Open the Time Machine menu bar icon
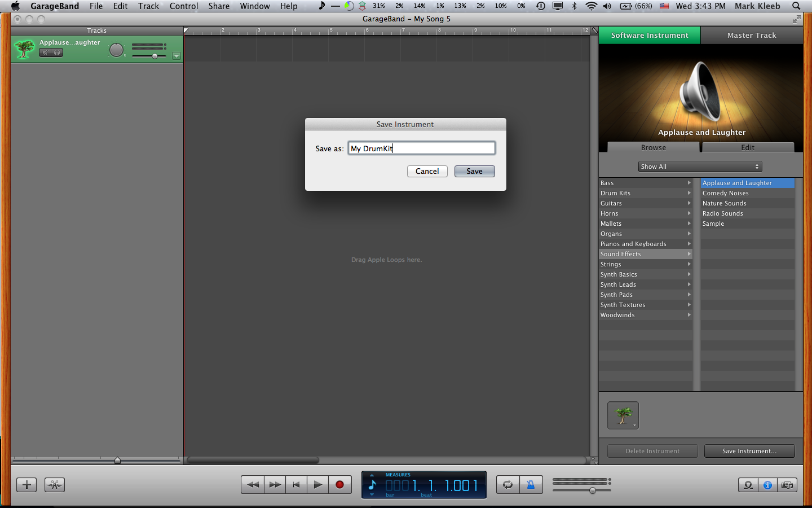The height and width of the screenshot is (508, 812). click(x=540, y=6)
